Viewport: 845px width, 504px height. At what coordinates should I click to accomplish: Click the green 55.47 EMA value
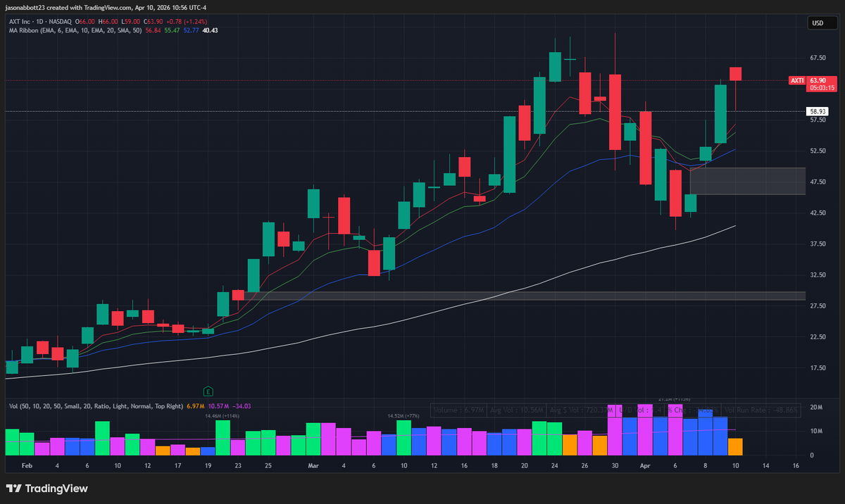pyautogui.click(x=171, y=30)
